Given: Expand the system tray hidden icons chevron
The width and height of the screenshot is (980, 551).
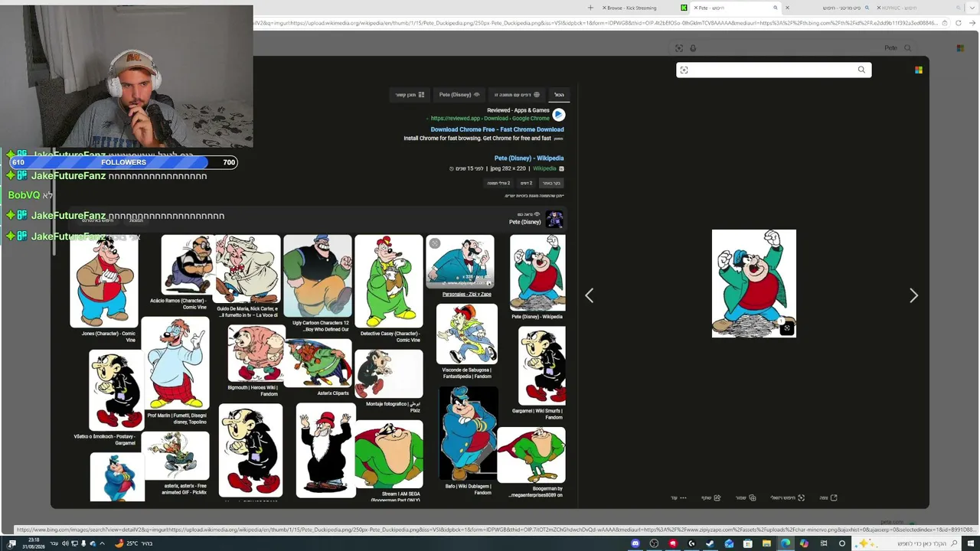Looking at the screenshot, I should (103, 543).
